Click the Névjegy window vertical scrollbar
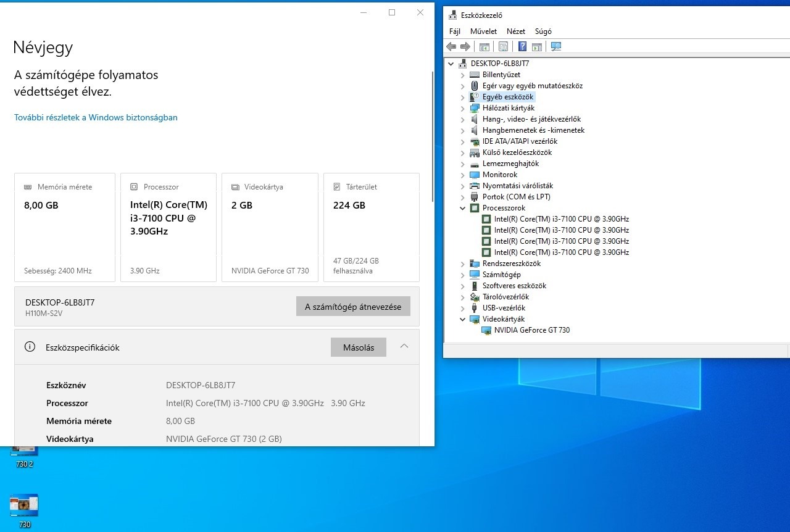The image size is (790, 532). [432, 136]
